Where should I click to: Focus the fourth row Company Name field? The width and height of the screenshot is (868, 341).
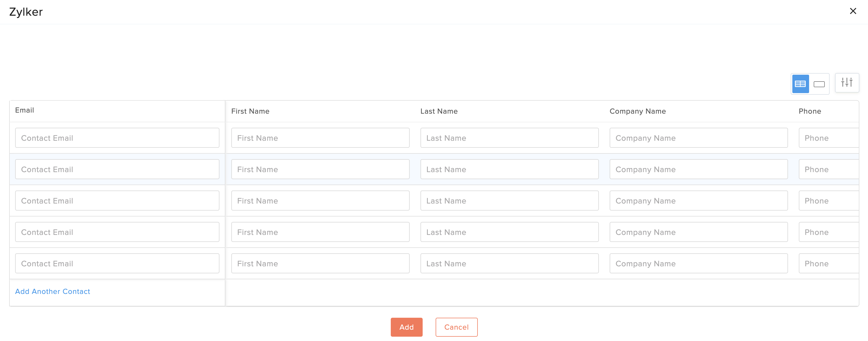click(x=698, y=232)
